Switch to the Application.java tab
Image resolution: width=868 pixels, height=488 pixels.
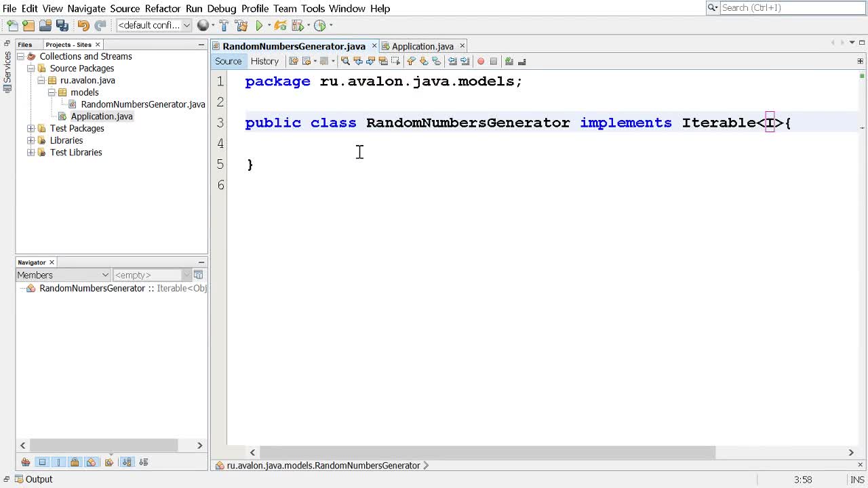pyautogui.click(x=422, y=46)
